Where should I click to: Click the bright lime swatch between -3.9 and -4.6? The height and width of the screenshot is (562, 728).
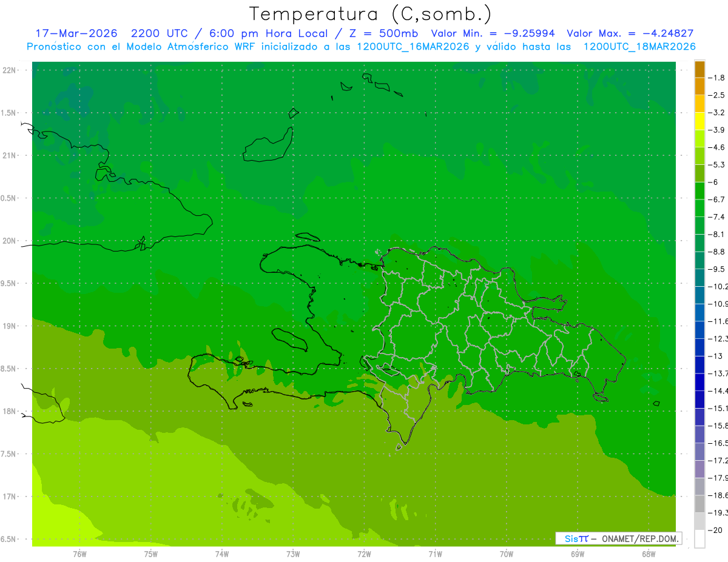(x=699, y=139)
